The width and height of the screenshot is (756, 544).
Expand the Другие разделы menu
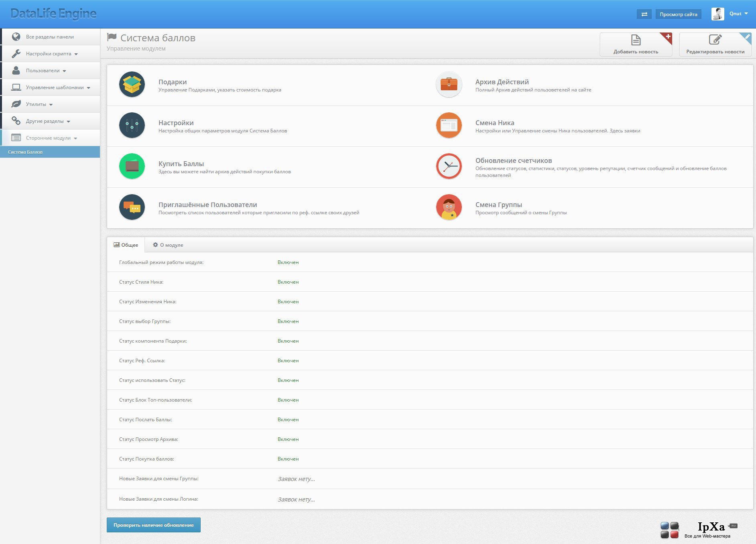coord(51,121)
